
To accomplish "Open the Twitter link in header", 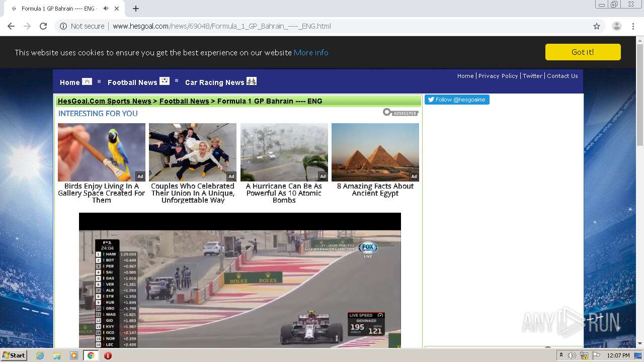I will coord(532,76).
